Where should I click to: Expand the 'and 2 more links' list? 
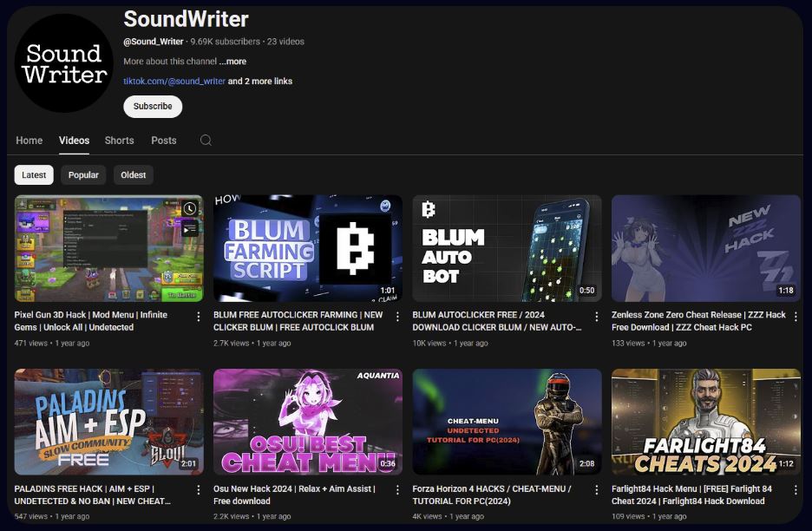[x=260, y=82]
